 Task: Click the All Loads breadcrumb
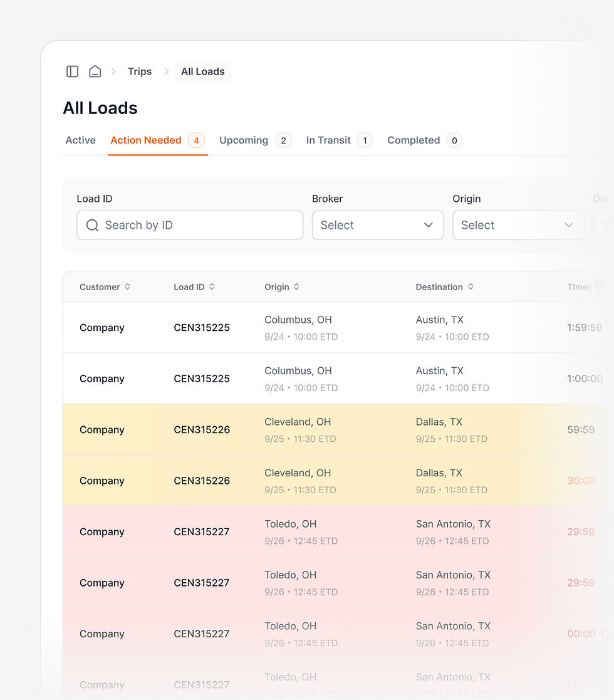(202, 71)
